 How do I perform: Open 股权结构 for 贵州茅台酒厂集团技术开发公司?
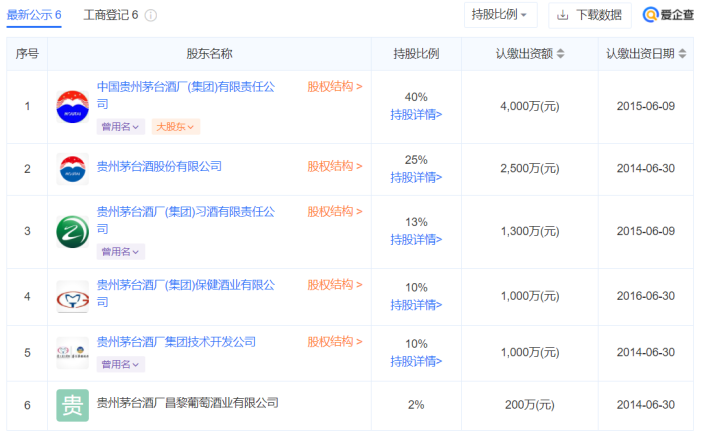pyautogui.click(x=334, y=342)
